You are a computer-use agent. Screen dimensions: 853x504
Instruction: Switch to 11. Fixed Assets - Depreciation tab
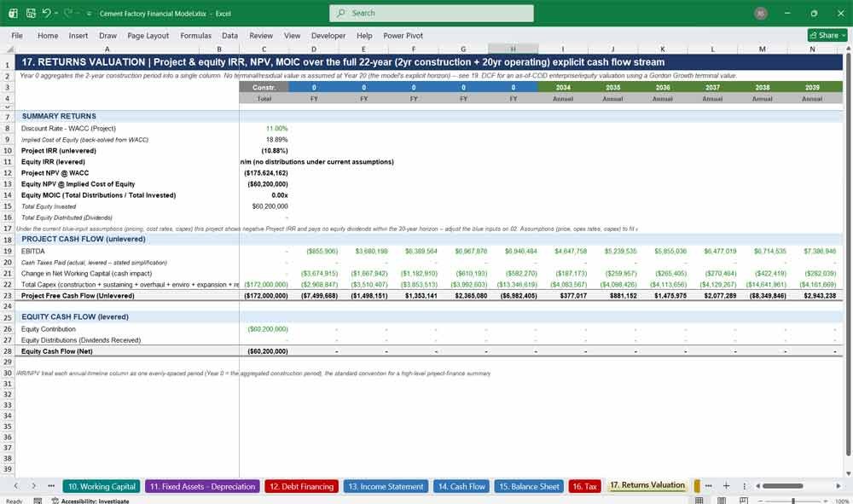point(202,487)
